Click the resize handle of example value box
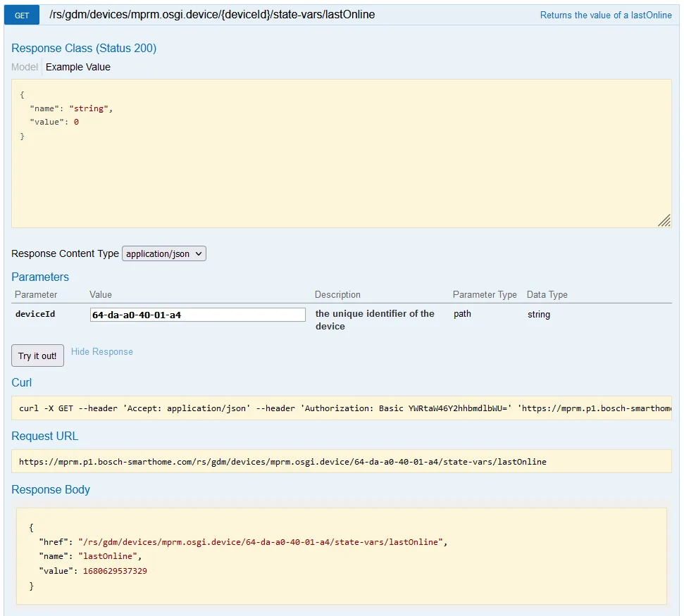The height and width of the screenshot is (616, 684). pyautogui.click(x=664, y=220)
